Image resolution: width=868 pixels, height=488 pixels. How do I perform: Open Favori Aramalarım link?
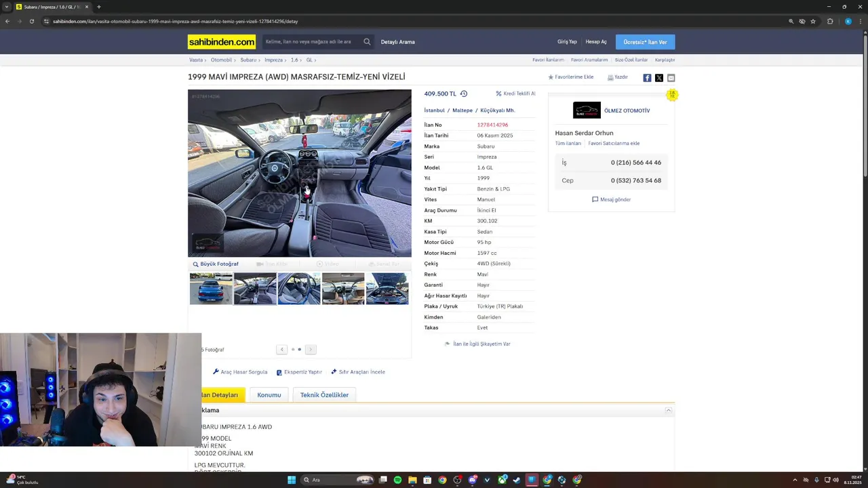pos(589,60)
